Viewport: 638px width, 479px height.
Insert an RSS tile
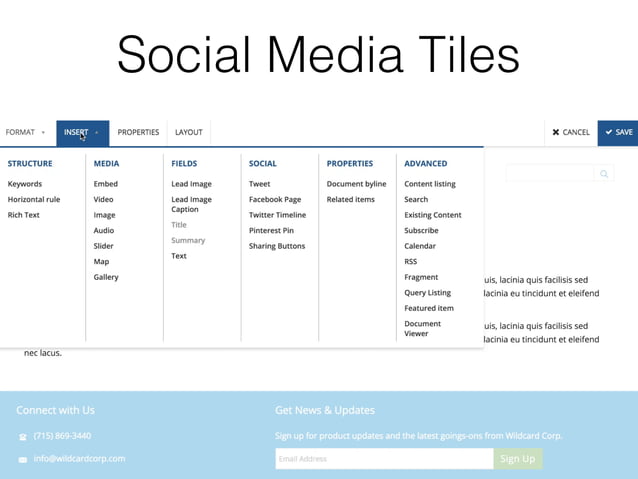pyautogui.click(x=411, y=261)
